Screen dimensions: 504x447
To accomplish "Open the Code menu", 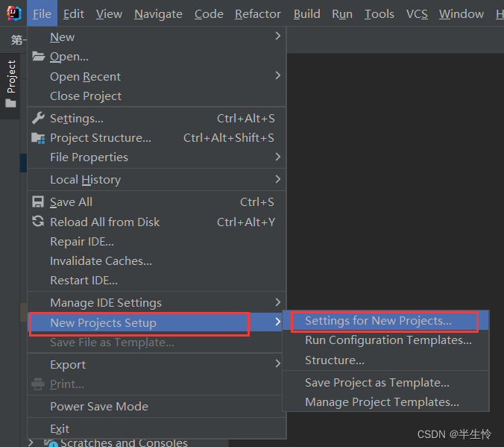I will click(209, 14).
